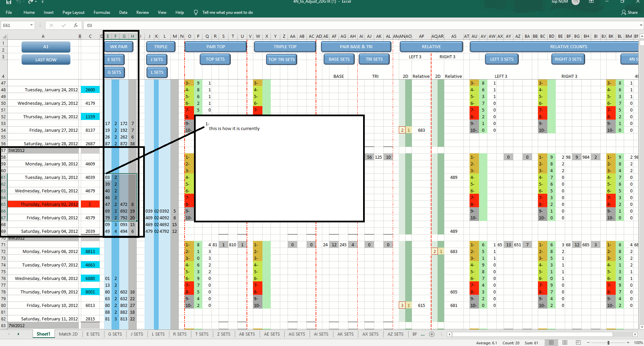Click the Cancel X in formula bar
Image resolution: width=644 pixels, height=346 pixels.
click(52, 25)
